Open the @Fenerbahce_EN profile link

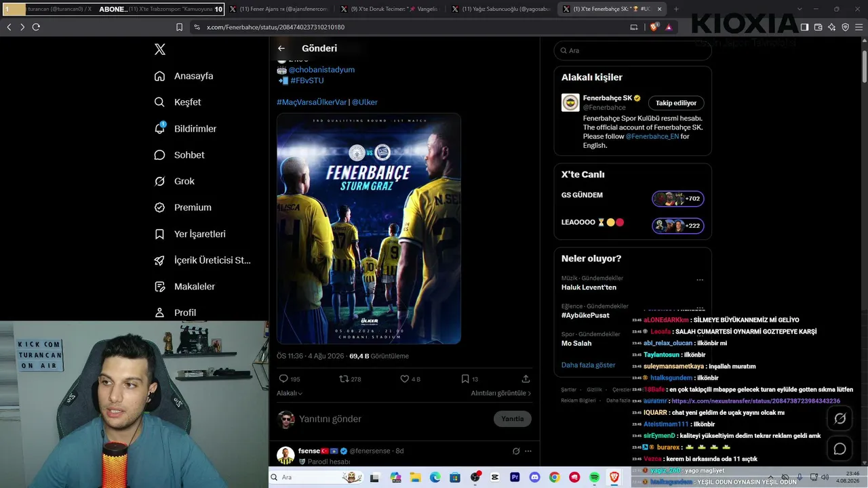coord(652,136)
